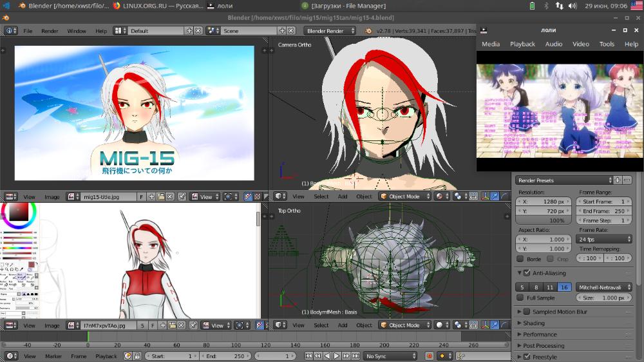Click the color wheel picker in paint image
The image size is (644, 362).
pyautogui.click(x=19, y=213)
